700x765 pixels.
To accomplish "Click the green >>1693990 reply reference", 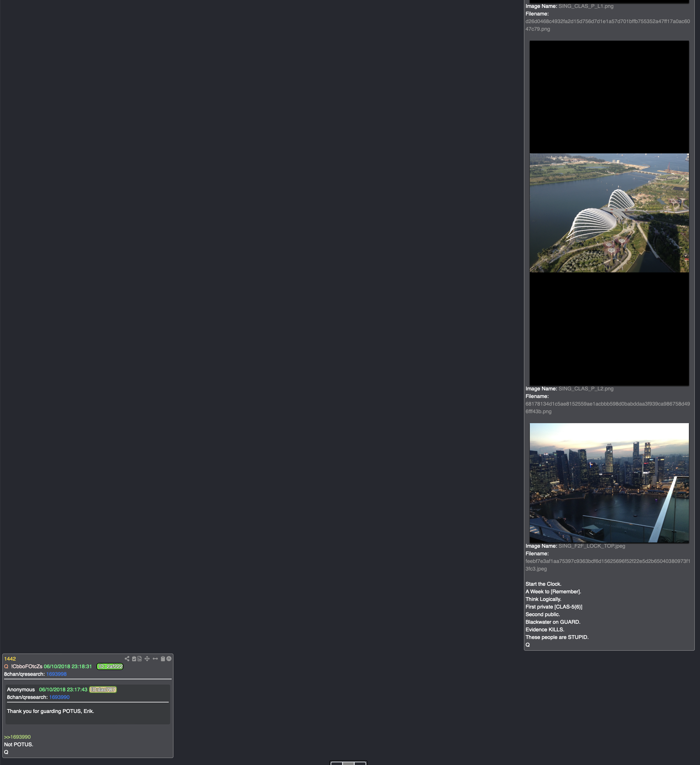I will tap(18, 737).
